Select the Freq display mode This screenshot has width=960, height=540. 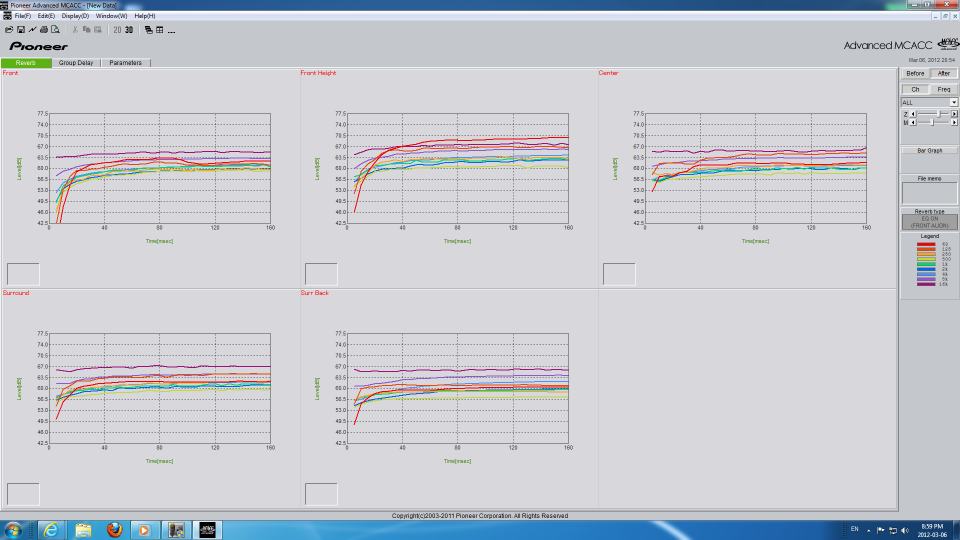click(x=943, y=89)
